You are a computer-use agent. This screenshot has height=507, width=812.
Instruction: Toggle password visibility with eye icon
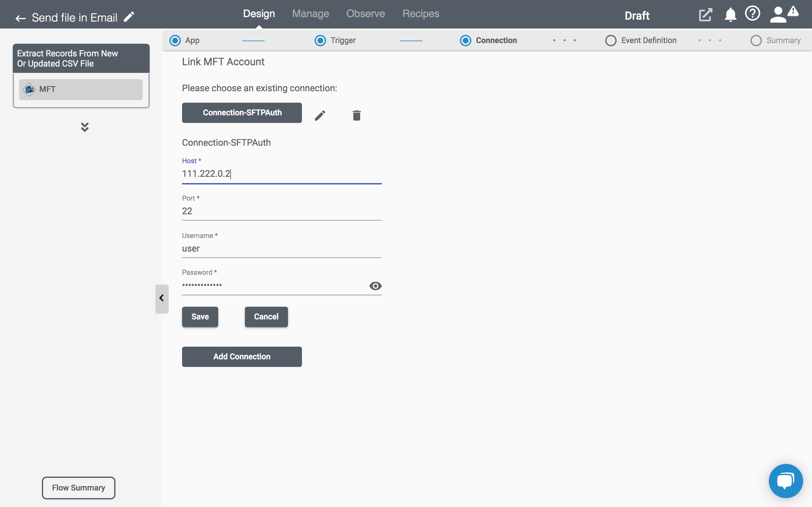375,286
